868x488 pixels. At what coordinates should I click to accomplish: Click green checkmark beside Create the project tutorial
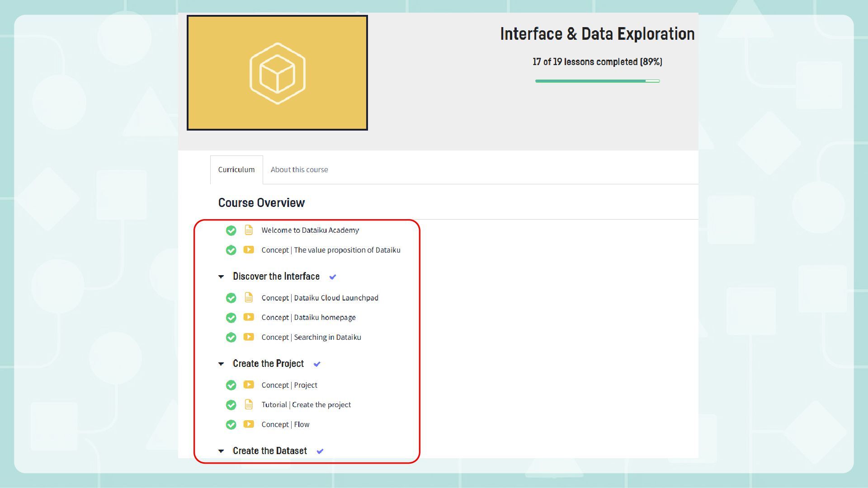click(x=231, y=405)
